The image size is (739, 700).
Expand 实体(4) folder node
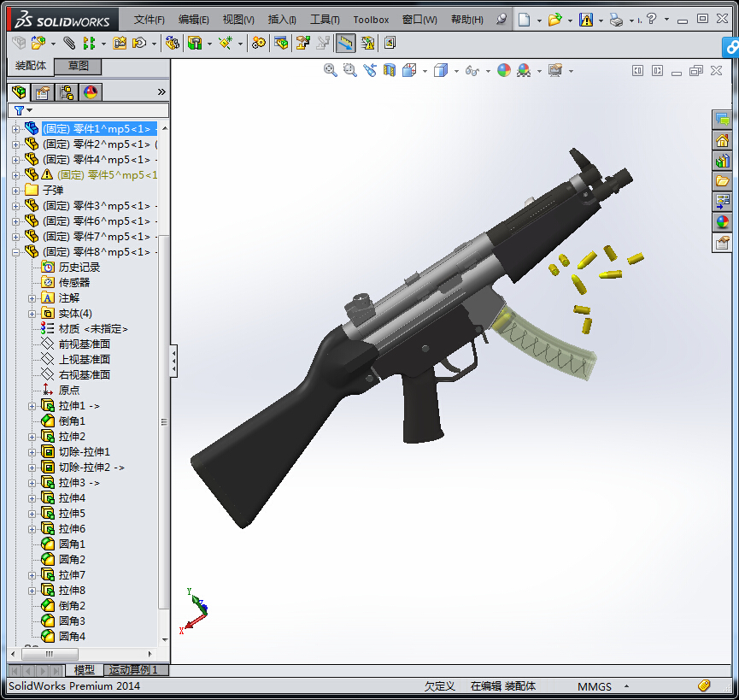[32, 314]
